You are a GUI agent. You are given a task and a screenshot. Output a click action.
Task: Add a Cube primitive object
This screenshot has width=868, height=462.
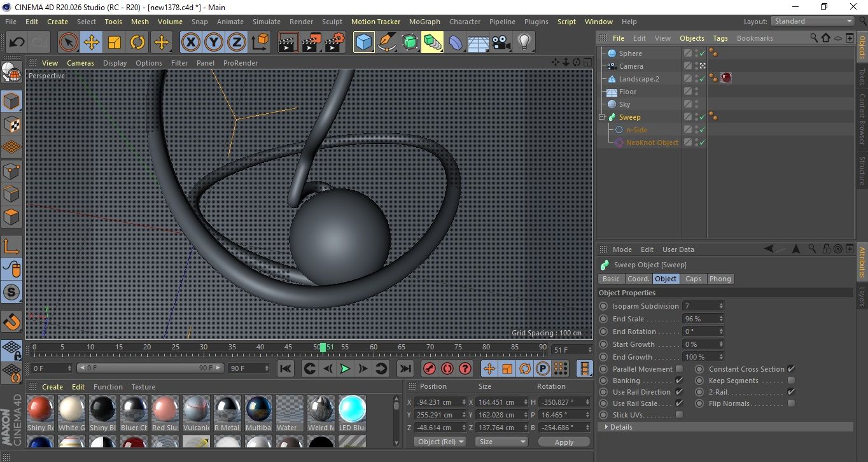click(x=364, y=43)
